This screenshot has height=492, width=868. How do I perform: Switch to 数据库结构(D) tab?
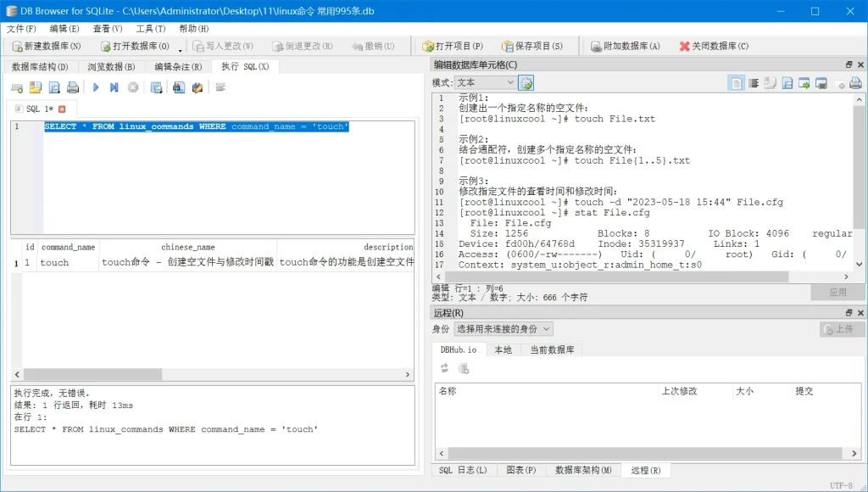pos(40,67)
